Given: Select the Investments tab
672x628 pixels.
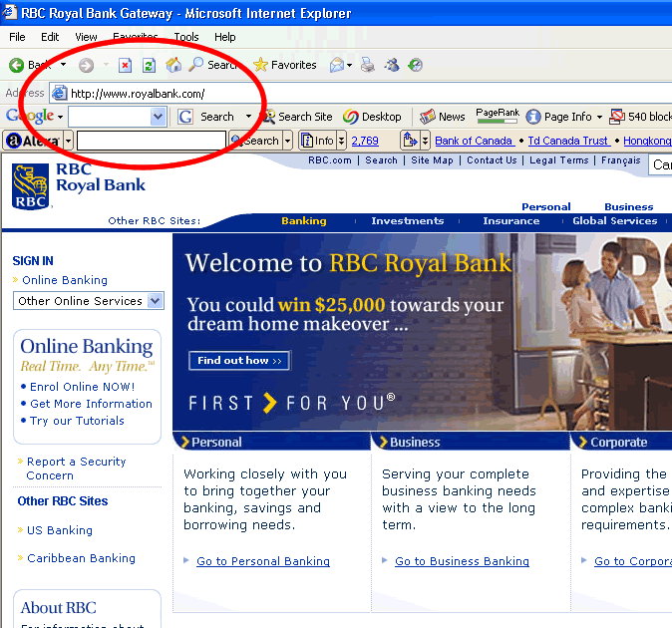Looking at the screenshot, I should coord(408,221).
